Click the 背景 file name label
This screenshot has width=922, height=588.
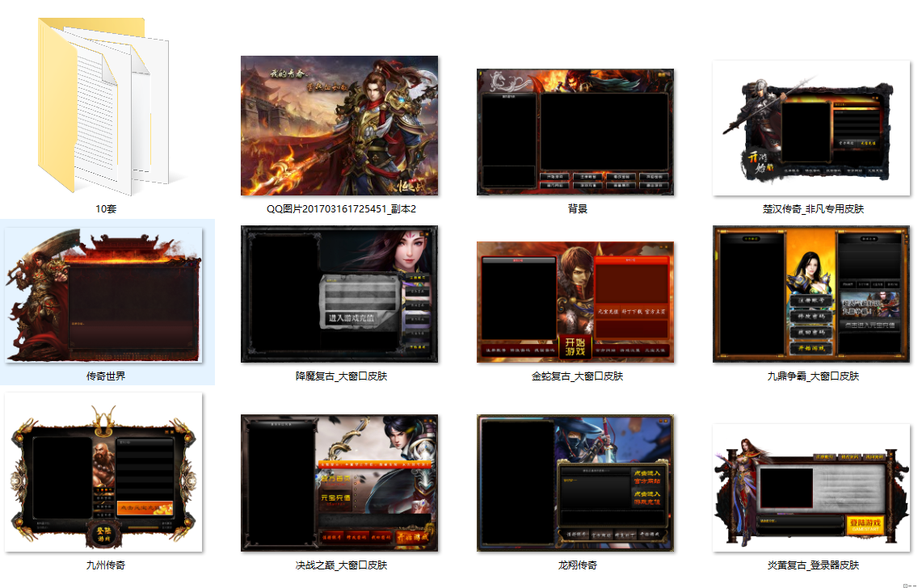click(577, 209)
